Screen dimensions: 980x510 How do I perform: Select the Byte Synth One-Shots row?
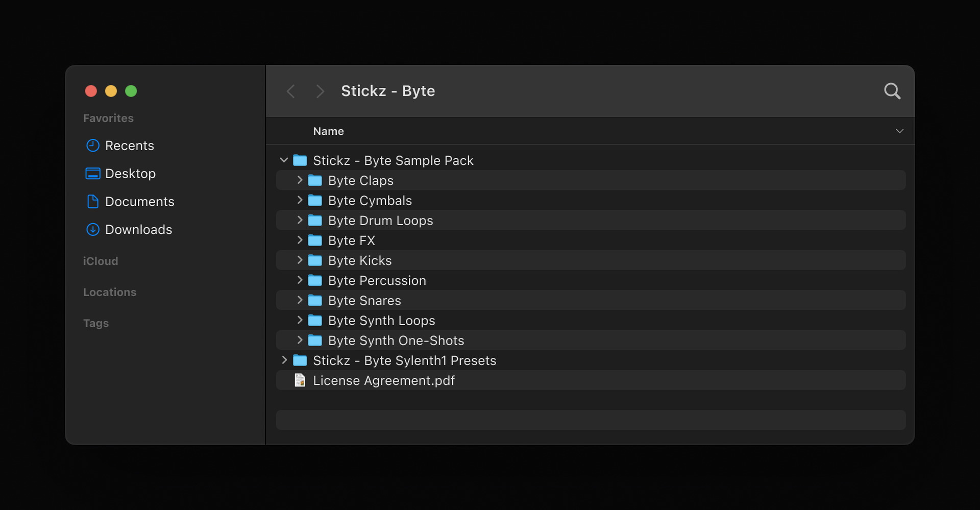click(x=396, y=340)
